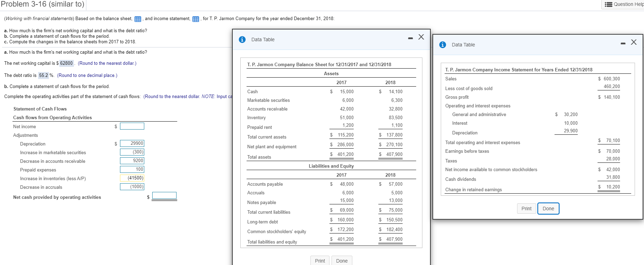Click 'Cash flows from Operating Activities' heading

[52, 118]
